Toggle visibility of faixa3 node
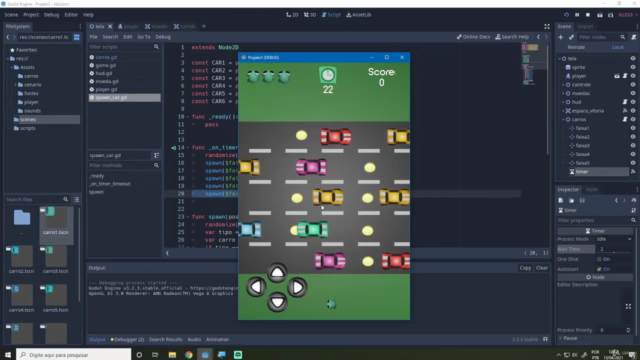 click(x=633, y=146)
